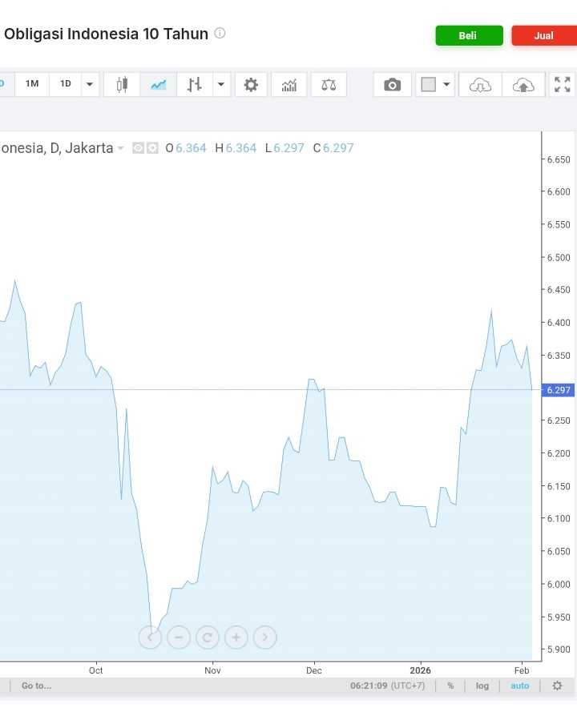The height and width of the screenshot is (728, 577).
Task: Toggle the first legend visibility icon
Action: pos(138,148)
